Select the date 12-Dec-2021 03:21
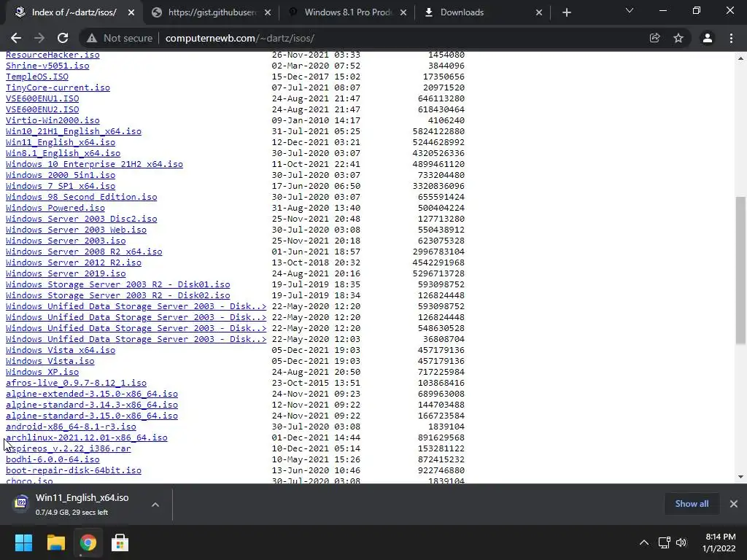The height and width of the screenshot is (560, 747). point(316,142)
